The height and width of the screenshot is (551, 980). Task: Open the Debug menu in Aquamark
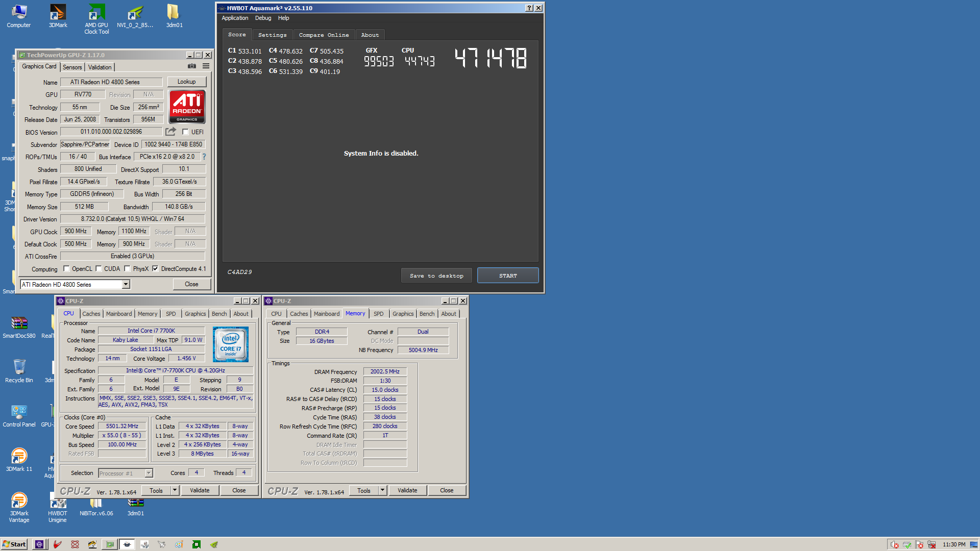coord(263,18)
